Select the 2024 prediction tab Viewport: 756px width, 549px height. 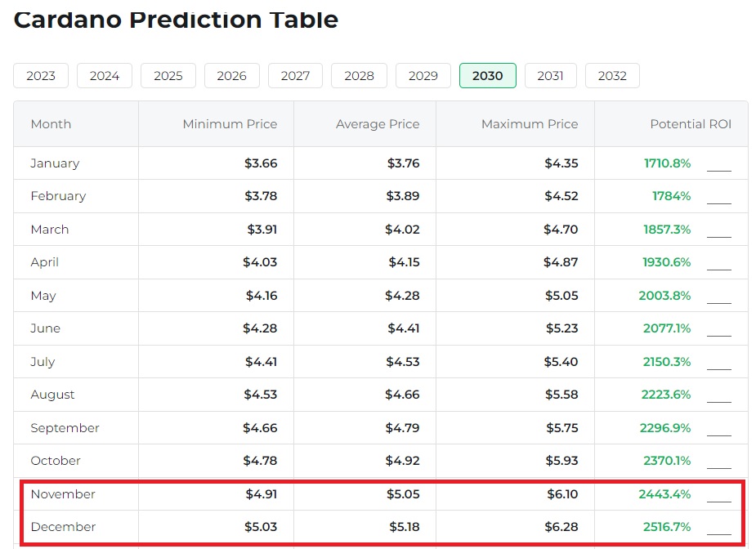coord(105,76)
